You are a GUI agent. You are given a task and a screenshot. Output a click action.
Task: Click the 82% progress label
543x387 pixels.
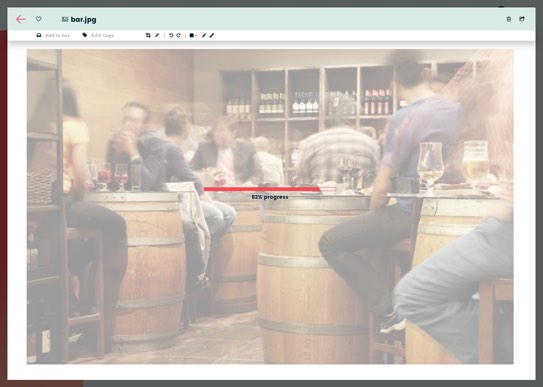270,197
